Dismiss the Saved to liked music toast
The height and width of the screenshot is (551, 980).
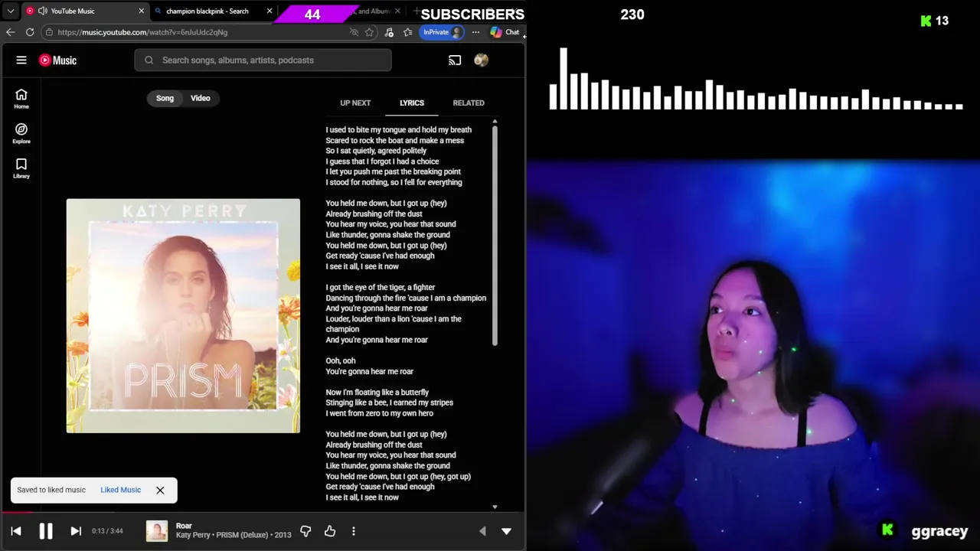(x=160, y=490)
